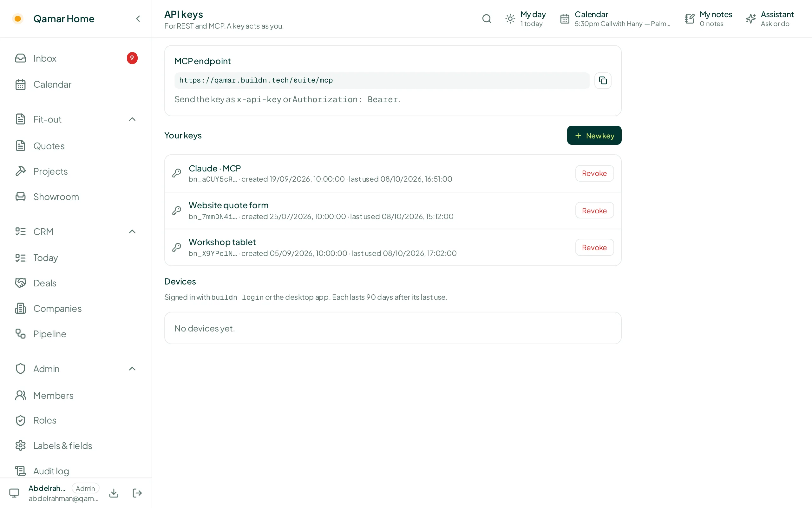Click the monitor icon beside Abdelrah…
The image size is (812, 508).
pyautogui.click(x=14, y=493)
